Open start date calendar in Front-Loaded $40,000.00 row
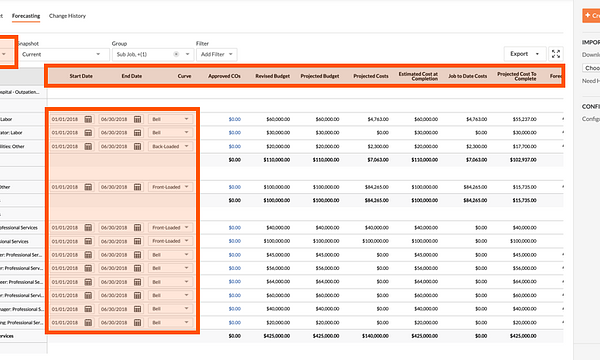 click(x=88, y=228)
